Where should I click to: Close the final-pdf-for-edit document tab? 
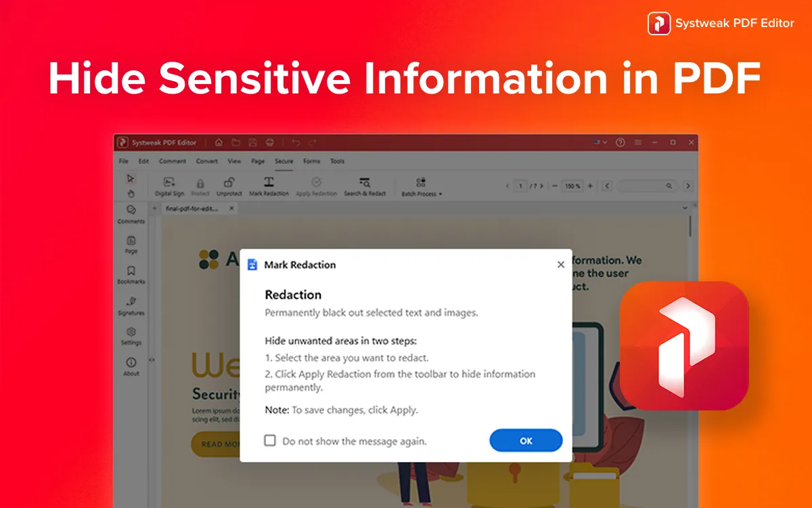tap(232, 209)
